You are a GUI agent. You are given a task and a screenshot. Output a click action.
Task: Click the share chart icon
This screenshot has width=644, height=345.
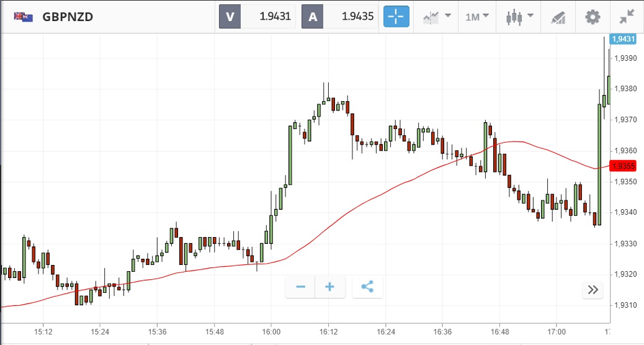coord(367,287)
